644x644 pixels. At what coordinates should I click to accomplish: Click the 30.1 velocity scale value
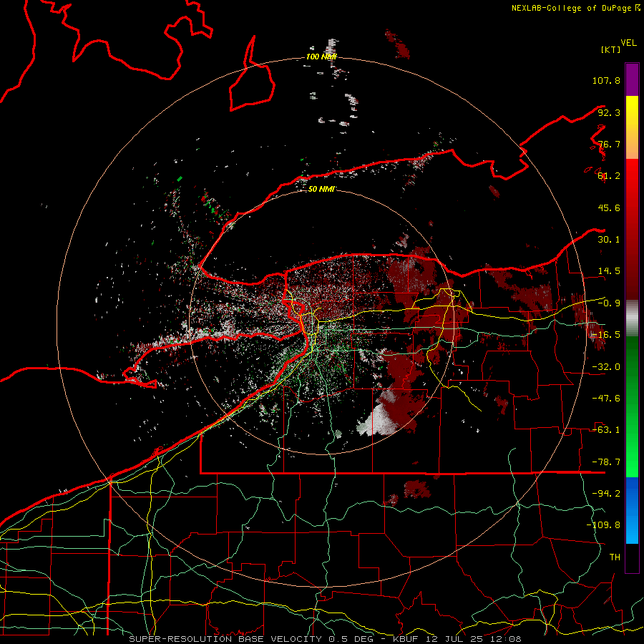click(609, 240)
